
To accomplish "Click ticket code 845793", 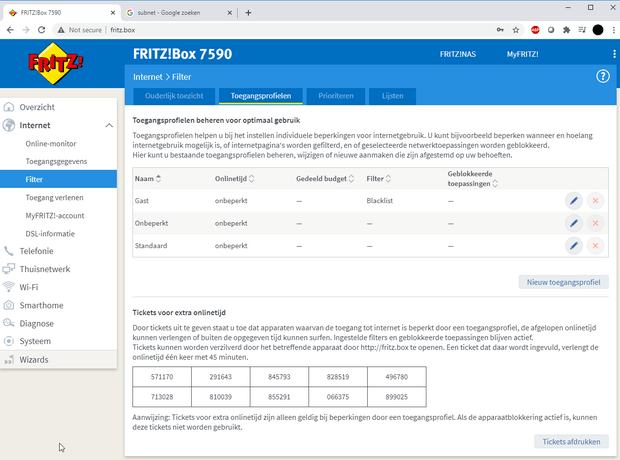I will (279, 377).
